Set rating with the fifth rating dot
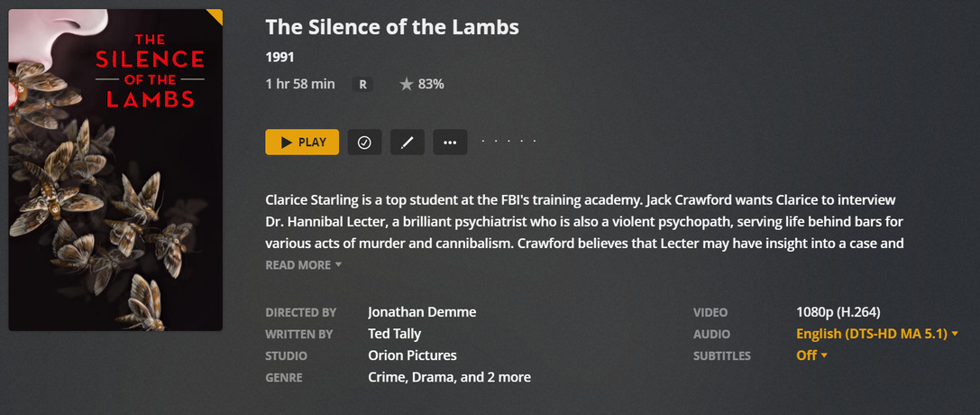Screen dimensions: 980x415 point(535,142)
